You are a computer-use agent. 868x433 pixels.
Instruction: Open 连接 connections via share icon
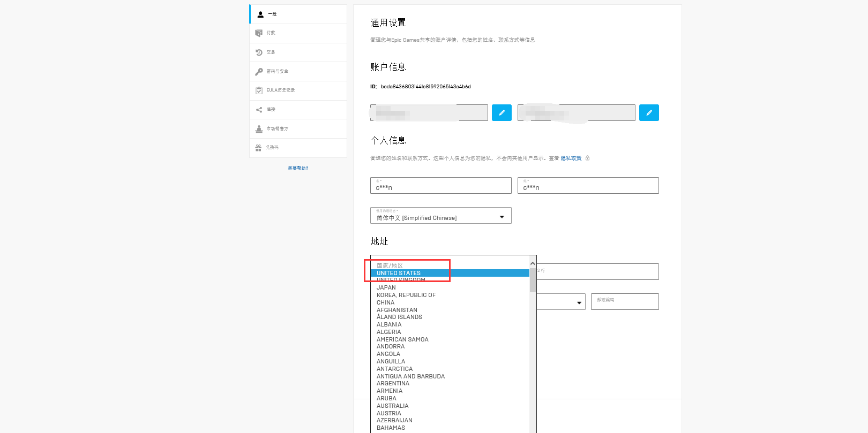click(259, 110)
